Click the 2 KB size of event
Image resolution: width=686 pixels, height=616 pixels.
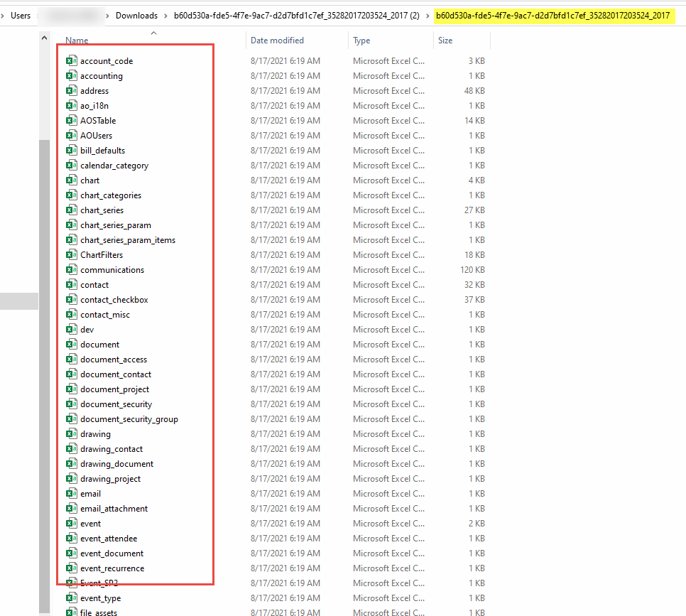[477, 523]
